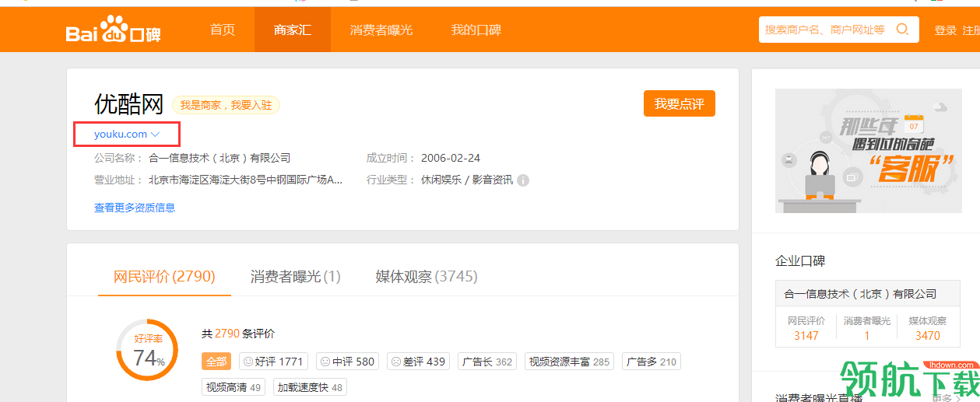The width and height of the screenshot is (980, 402).
Task: Expand the youku.com domain chevron
Action: (155, 135)
